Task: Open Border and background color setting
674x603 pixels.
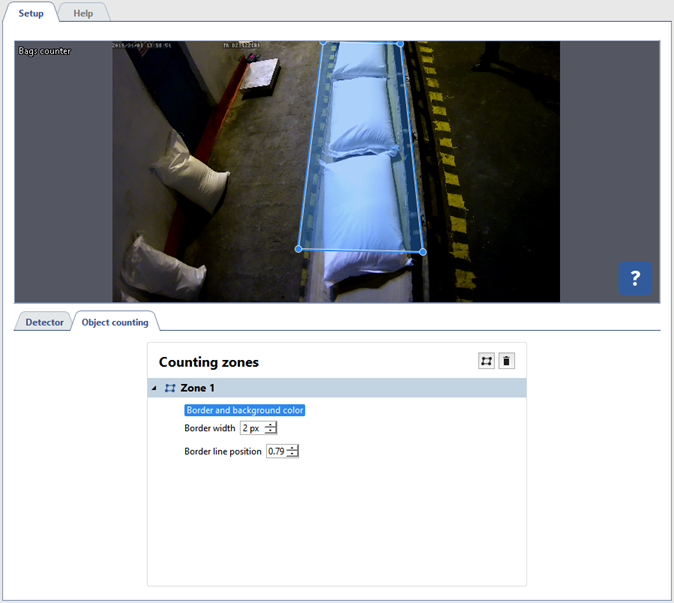Action: pyautogui.click(x=244, y=410)
